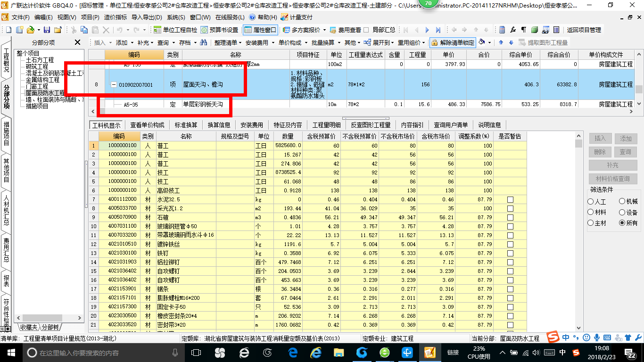Viewport: 644px width, 362px height.
Task: Open File Explorer from the taskbar
Action: [339, 352]
